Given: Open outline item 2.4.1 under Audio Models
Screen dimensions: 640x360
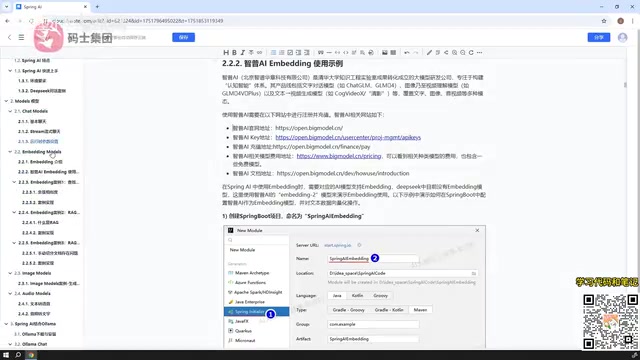Looking at the screenshot, I should [x=34, y=304].
